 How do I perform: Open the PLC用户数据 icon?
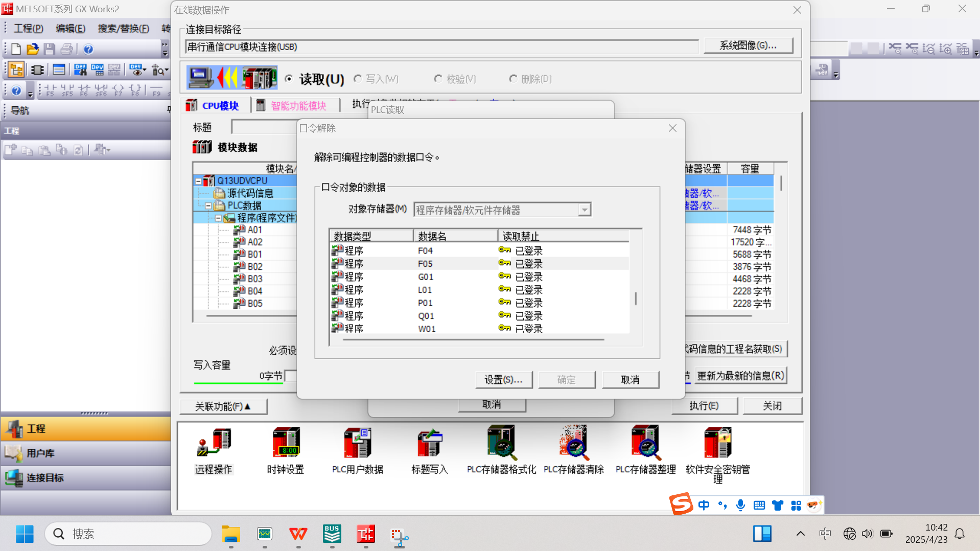[x=357, y=444]
